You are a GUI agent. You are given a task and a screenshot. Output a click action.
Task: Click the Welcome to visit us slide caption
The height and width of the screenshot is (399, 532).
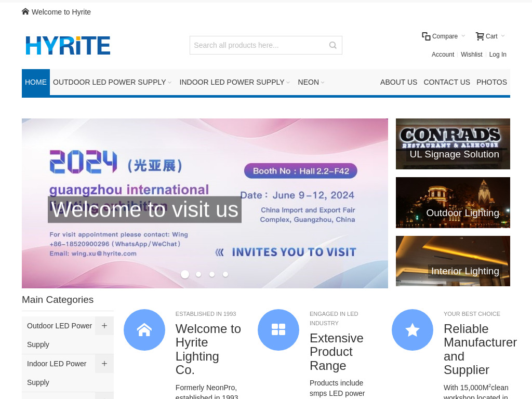pyautogui.click(x=144, y=210)
